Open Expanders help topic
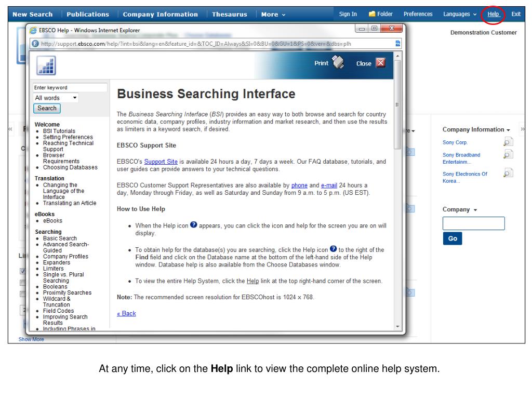 pos(57,262)
